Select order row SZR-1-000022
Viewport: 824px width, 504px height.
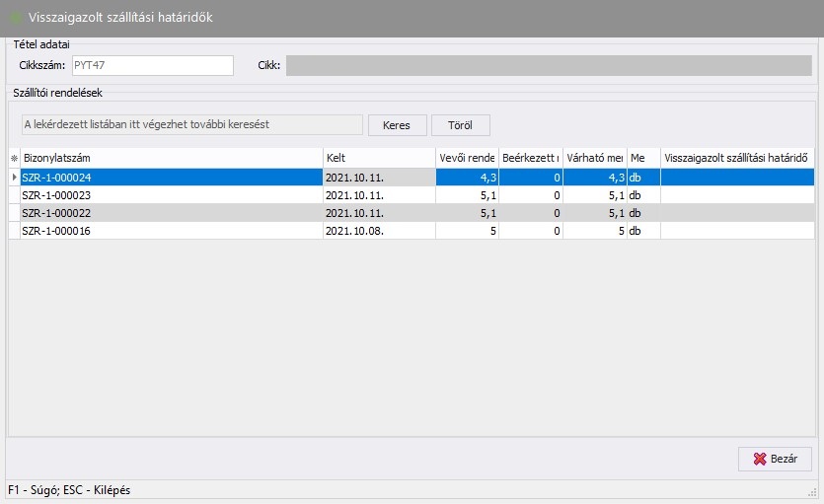171,213
